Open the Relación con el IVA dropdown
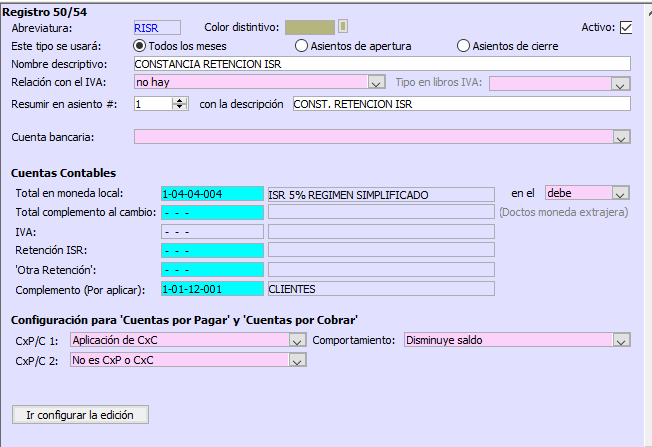Viewport: 652px width, 447px height. click(376, 83)
